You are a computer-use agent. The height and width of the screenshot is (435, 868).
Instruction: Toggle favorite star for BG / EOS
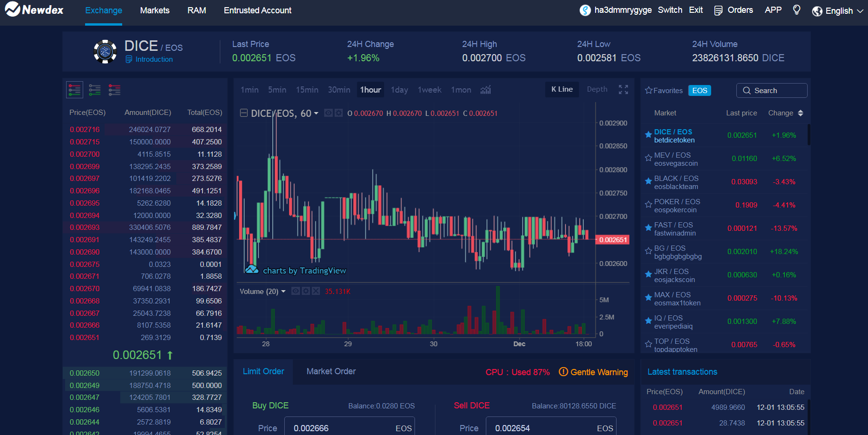point(648,251)
